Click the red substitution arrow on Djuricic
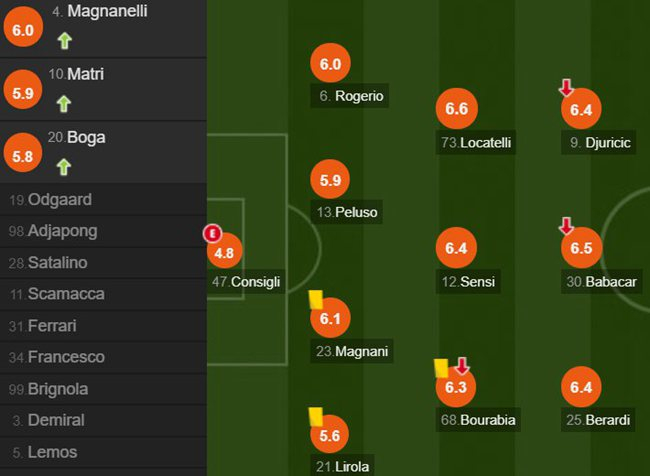Screen dimensions: 650x476 (x=566, y=89)
